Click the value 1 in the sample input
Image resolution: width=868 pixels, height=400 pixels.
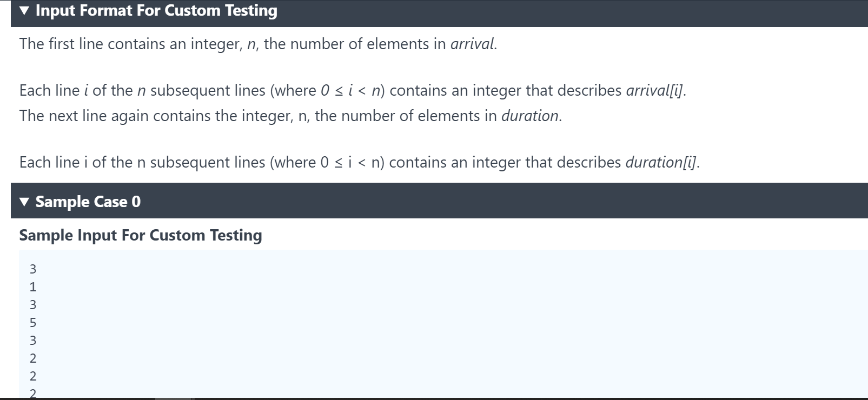tap(33, 287)
